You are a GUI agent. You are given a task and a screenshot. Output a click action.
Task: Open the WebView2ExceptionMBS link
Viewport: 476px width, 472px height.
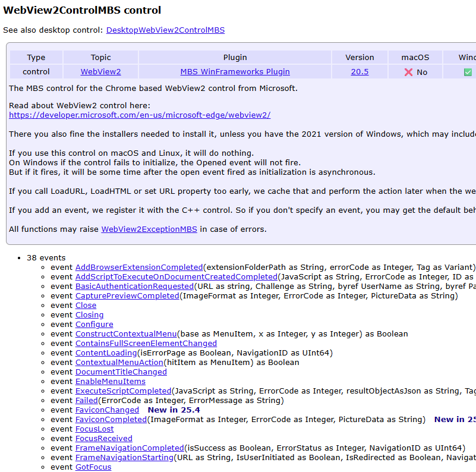coord(149,229)
